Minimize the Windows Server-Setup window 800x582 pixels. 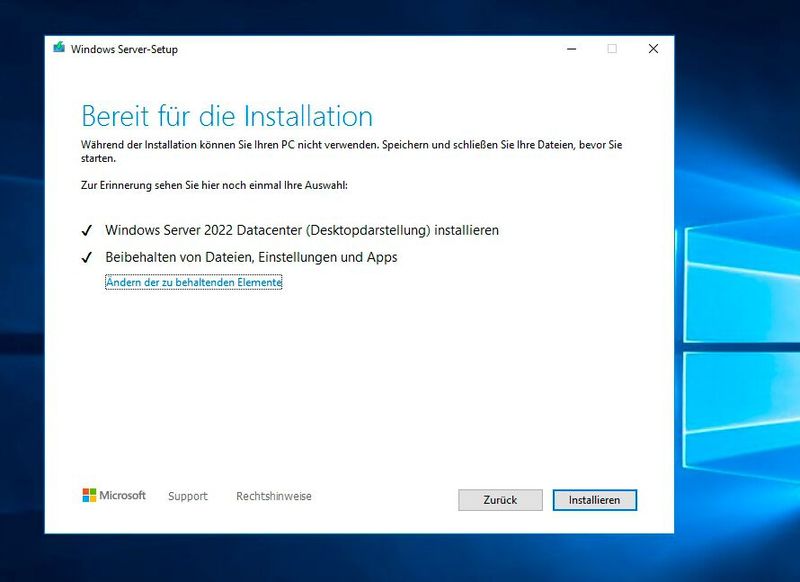571,47
